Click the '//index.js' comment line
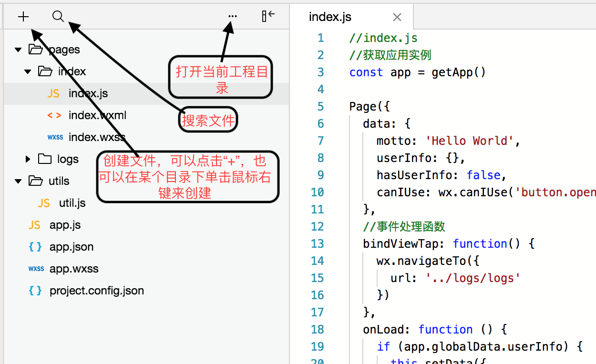 coord(383,38)
